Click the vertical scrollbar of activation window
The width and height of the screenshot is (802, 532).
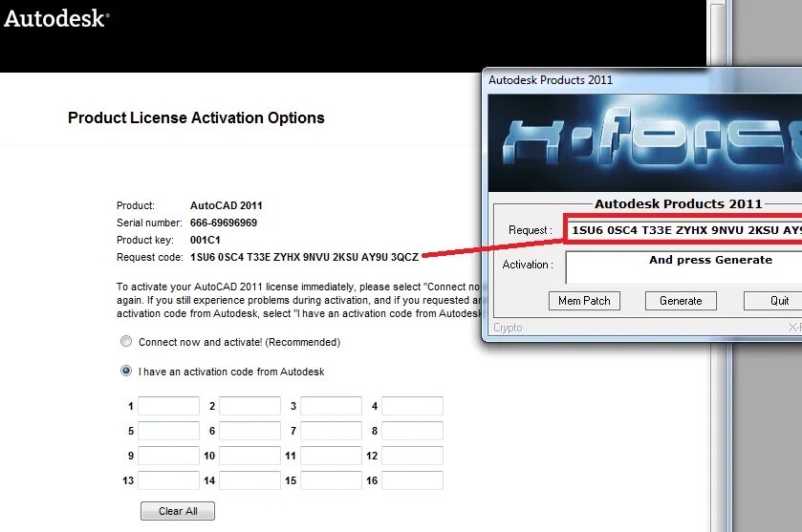point(718,266)
